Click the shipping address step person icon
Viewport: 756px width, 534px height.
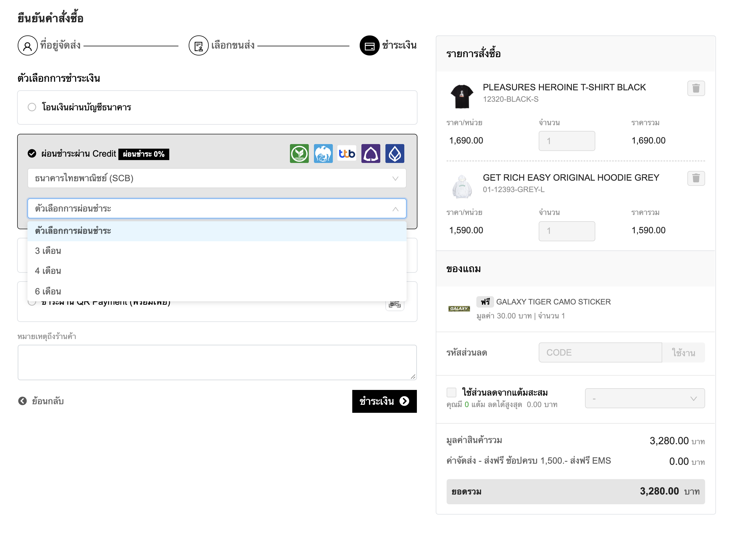(27, 45)
